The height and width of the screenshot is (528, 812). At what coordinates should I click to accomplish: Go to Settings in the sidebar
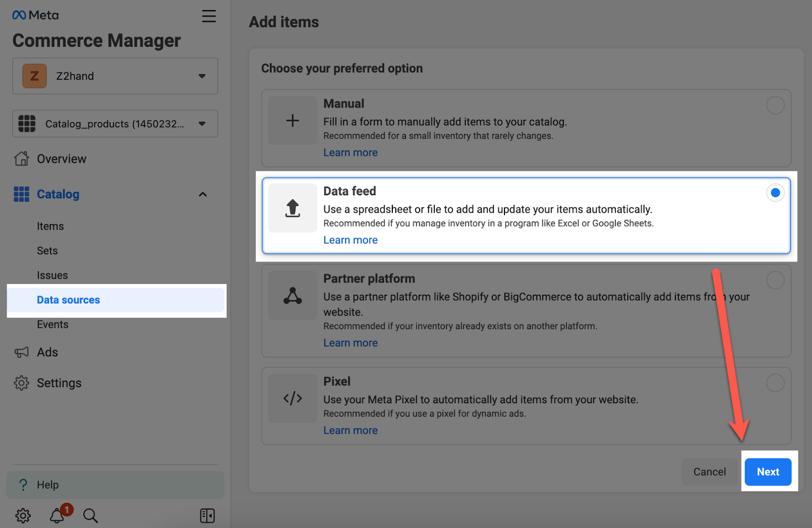point(59,383)
